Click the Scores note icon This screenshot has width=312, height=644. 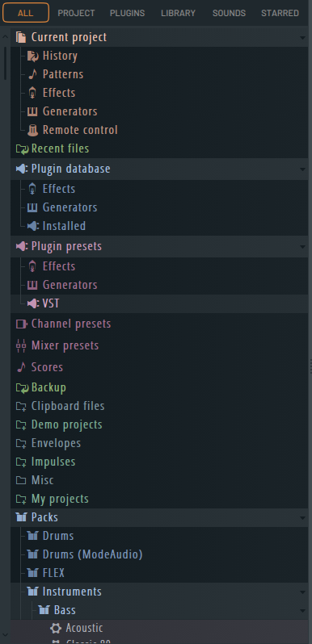coord(21,366)
